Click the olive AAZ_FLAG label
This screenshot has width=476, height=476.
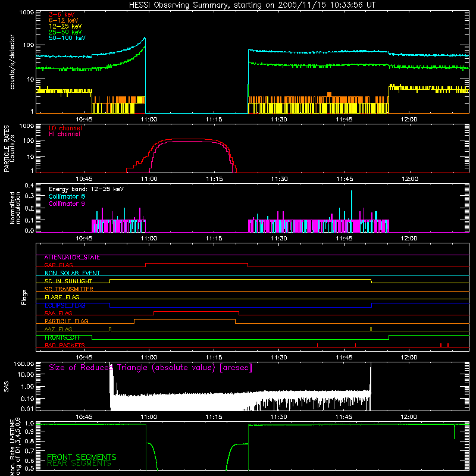[x=58, y=329]
